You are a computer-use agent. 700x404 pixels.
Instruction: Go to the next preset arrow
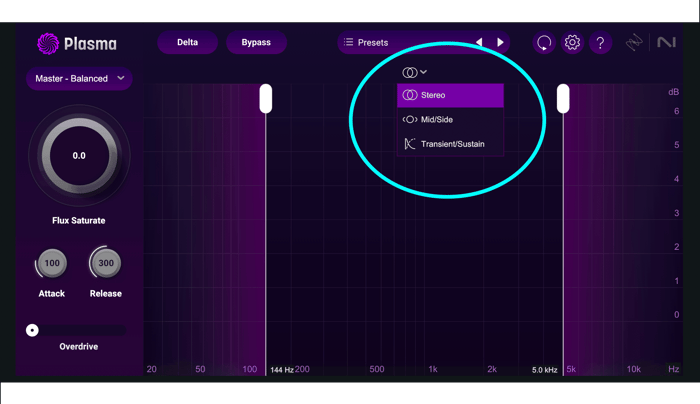point(500,42)
